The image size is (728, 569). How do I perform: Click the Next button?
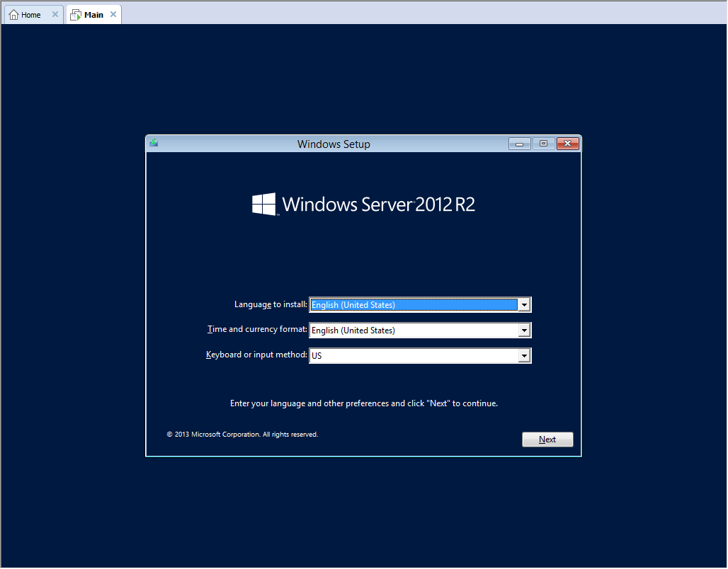pos(547,439)
